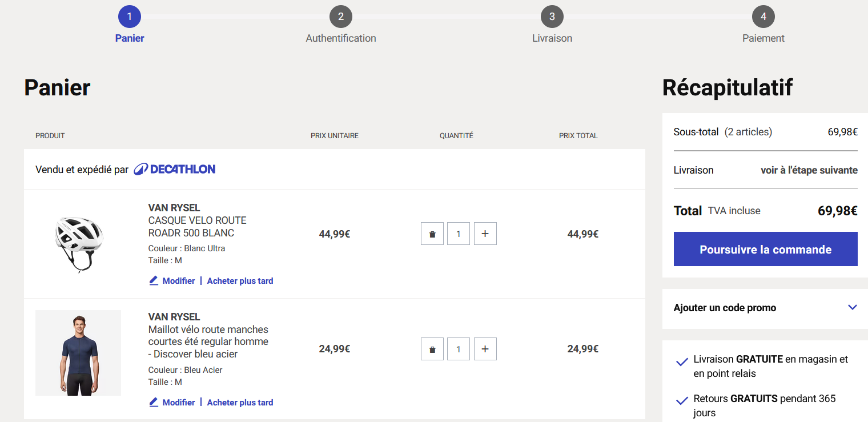Remove the jersey with its trash icon

432,349
